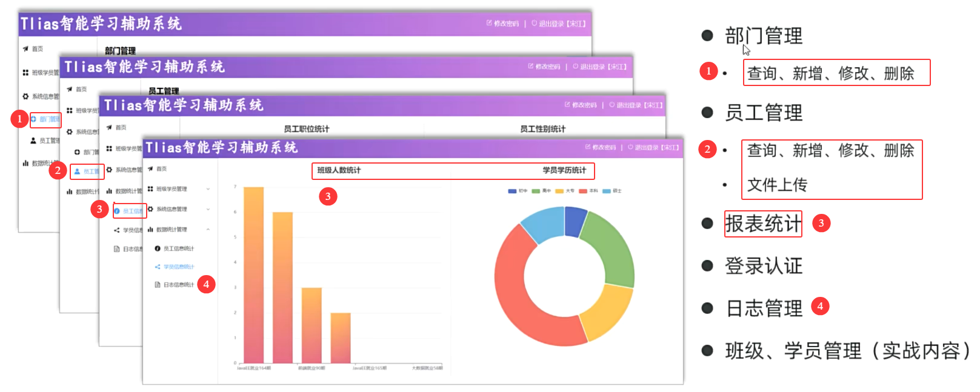Click 修改密码 link in the front window header
This screenshot has width=980, height=392.
[604, 147]
